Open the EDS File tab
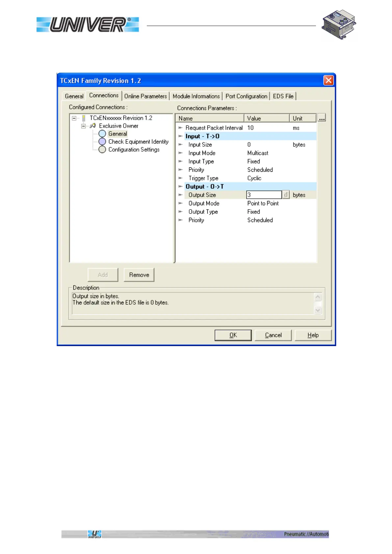Image resolution: width=392 pixels, height=554 pixels. 283,96
